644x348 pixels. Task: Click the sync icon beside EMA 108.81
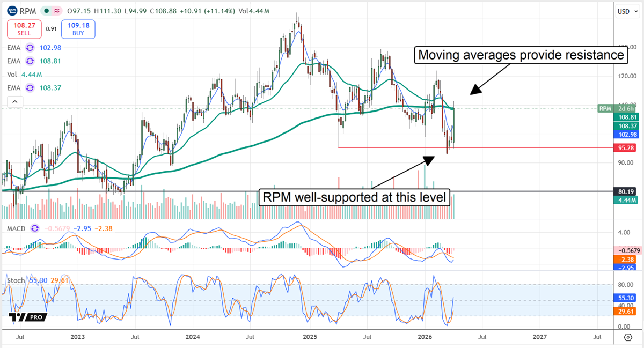30,61
